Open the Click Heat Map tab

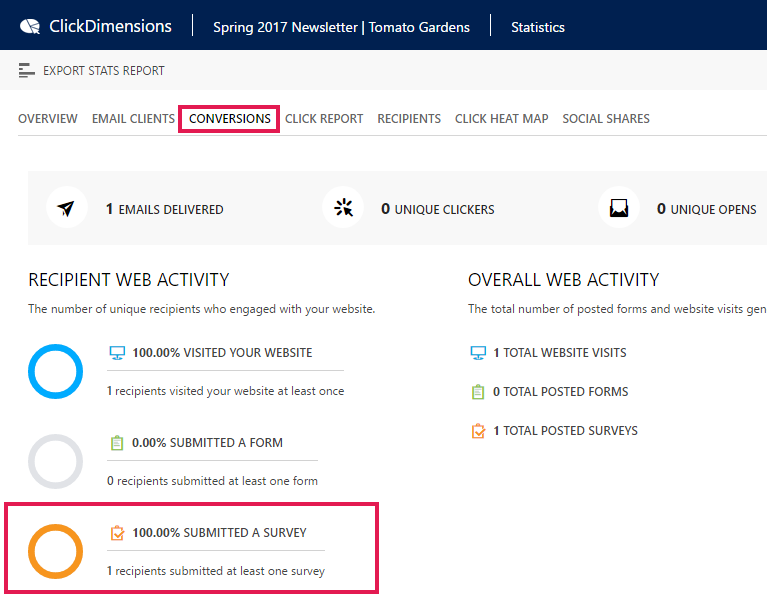click(x=501, y=119)
